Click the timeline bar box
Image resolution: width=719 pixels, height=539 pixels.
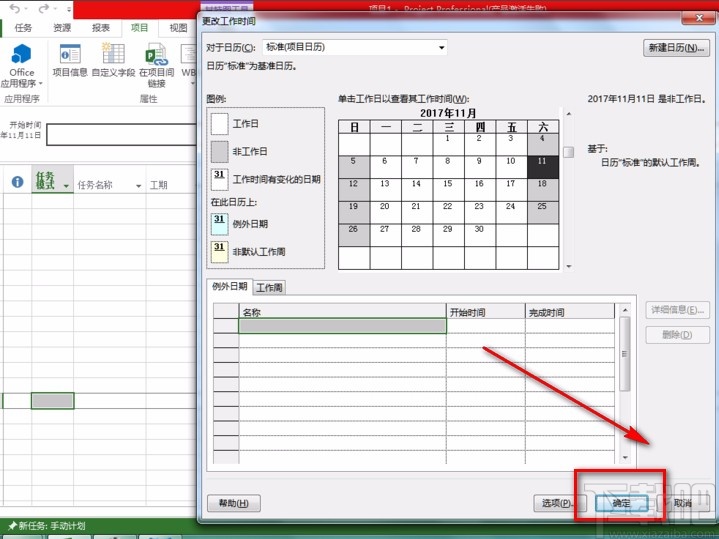coord(122,134)
